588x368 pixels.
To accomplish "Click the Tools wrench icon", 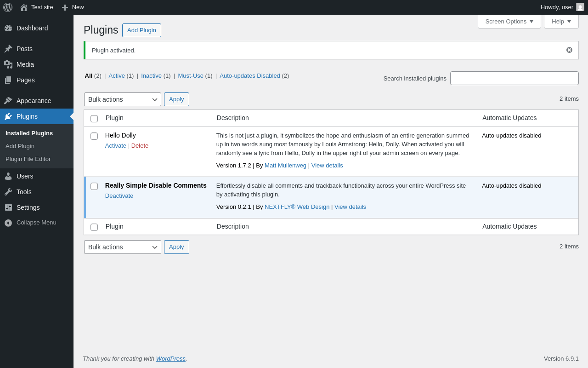I will (x=8, y=192).
